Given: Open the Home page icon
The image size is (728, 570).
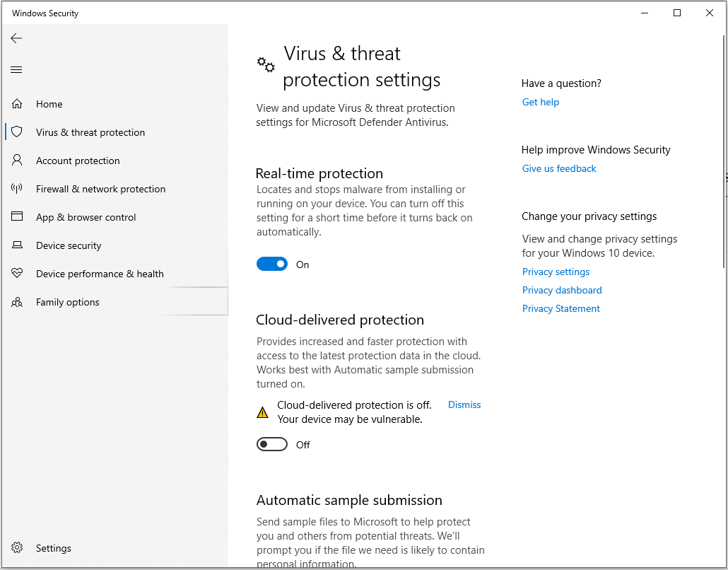Looking at the screenshot, I should (17, 103).
